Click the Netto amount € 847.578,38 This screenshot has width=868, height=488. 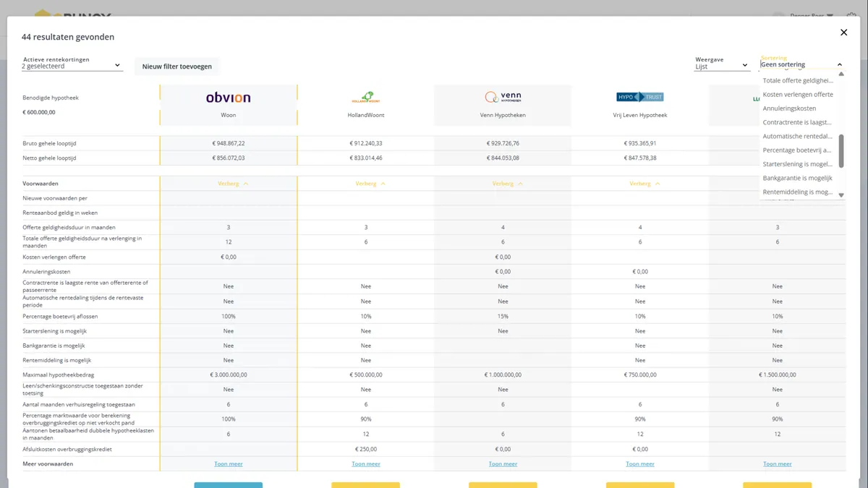(640, 158)
